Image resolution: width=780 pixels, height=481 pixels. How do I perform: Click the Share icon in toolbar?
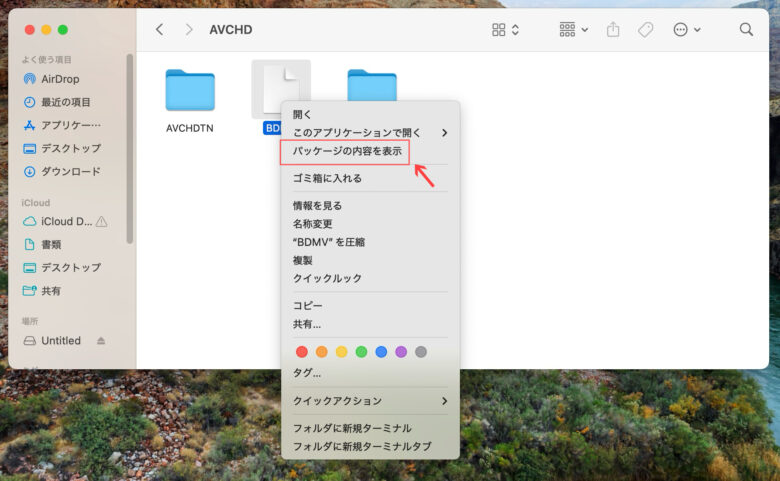[x=613, y=30]
